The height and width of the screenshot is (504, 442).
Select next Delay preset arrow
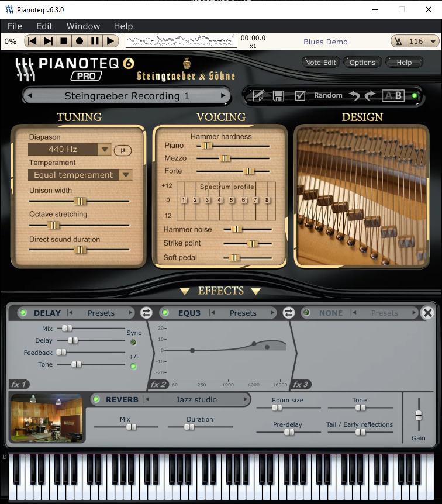tap(130, 313)
